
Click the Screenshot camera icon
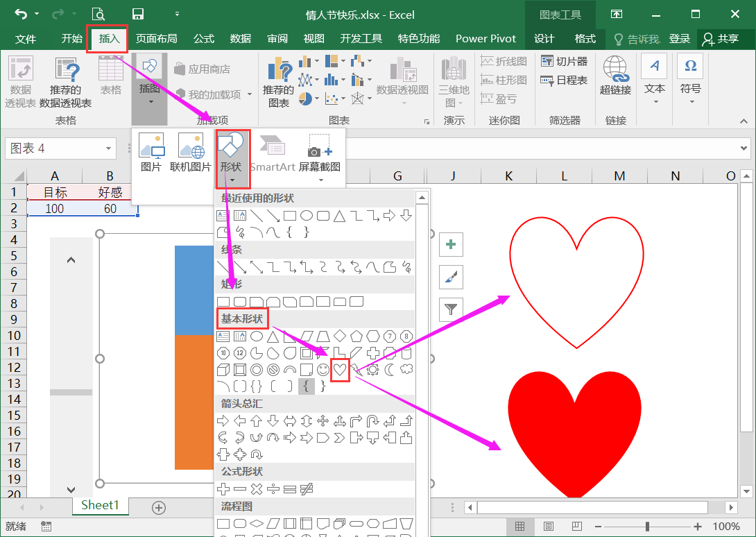coord(320,146)
